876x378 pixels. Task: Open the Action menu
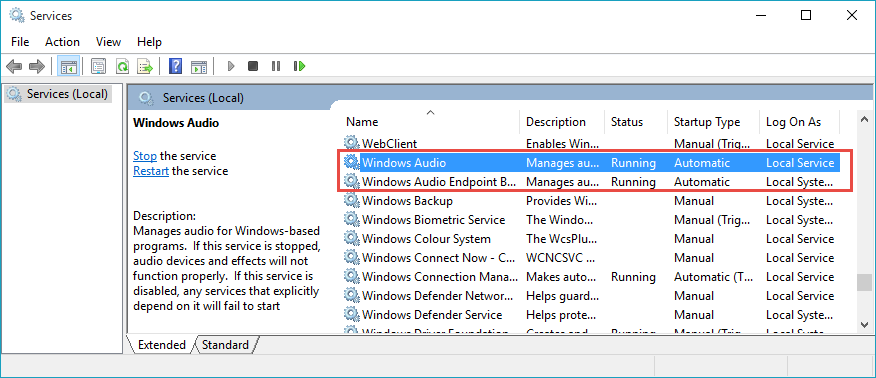(62, 42)
